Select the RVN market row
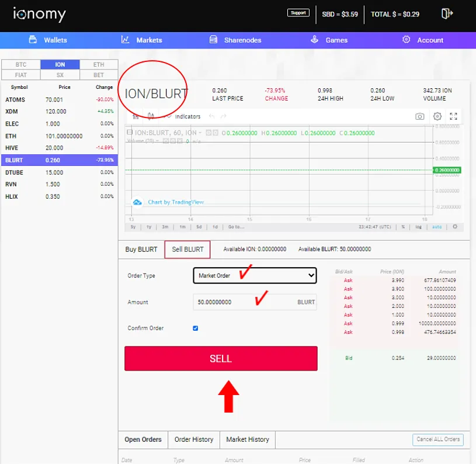 point(60,184)
